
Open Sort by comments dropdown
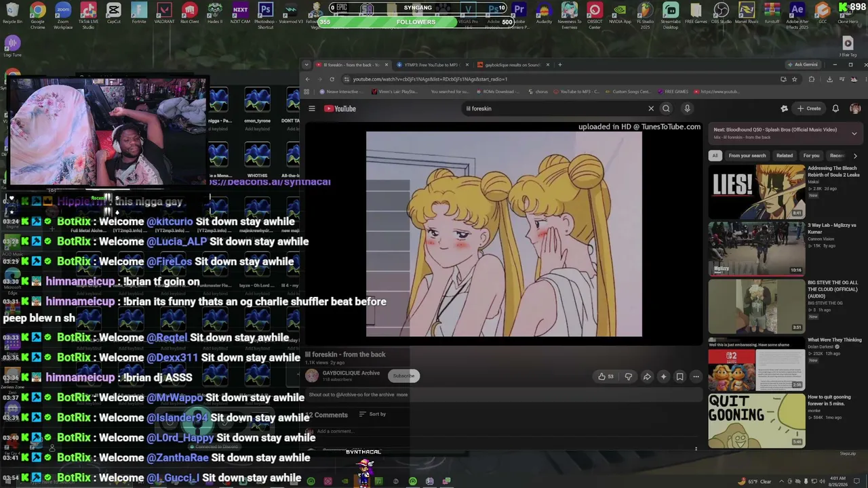372,414
